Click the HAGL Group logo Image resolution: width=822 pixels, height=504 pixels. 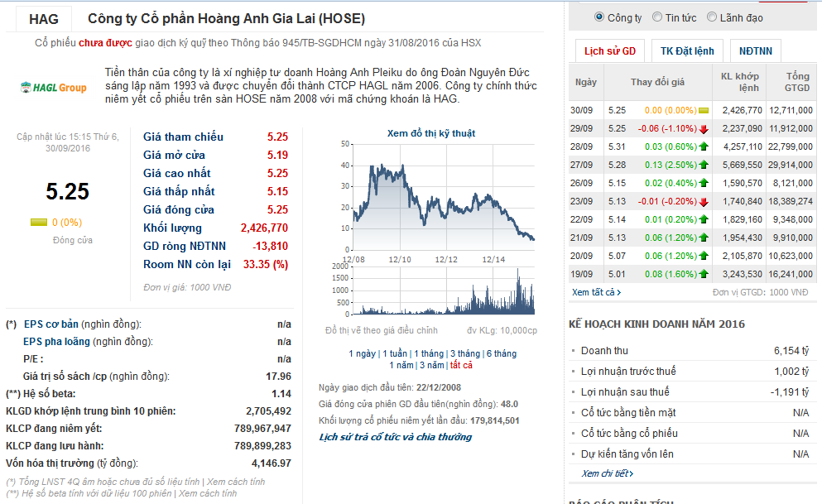click(54, 88)
